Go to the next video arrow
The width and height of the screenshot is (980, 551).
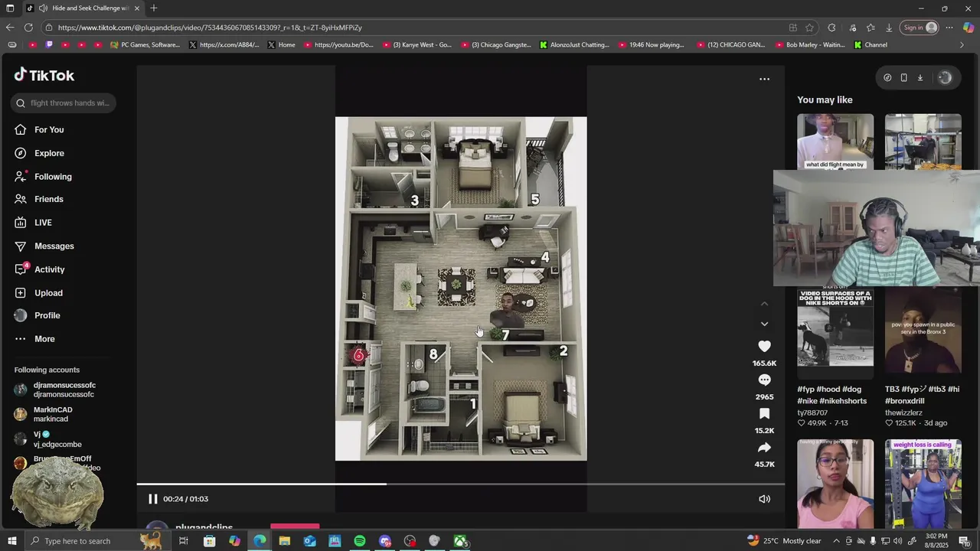click(x=764, y=324)
